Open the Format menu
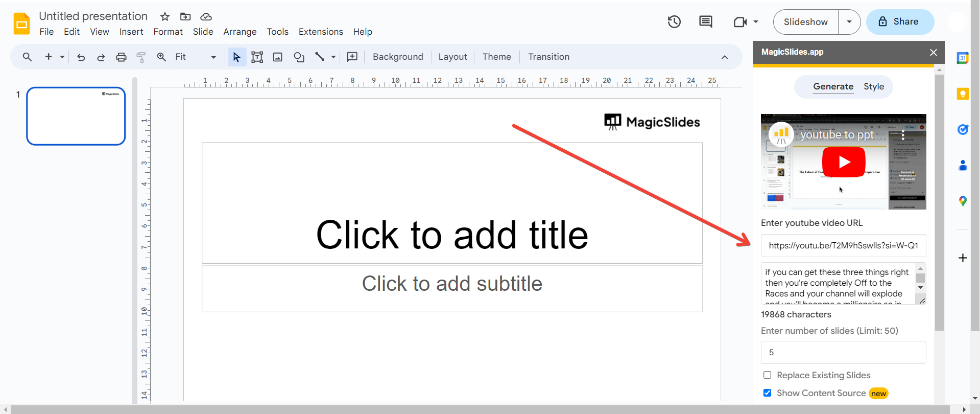Viewport: 980px width, 414px height. point(168,32)
